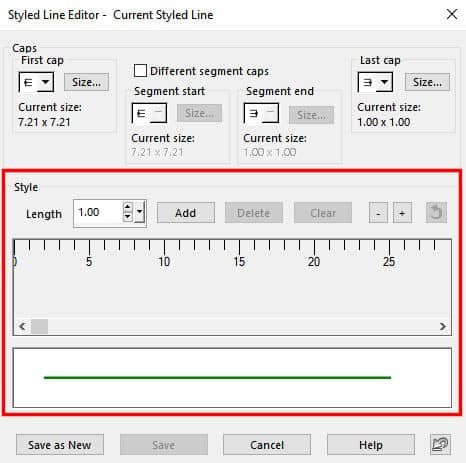The image size is (466, 463).
Task: Open the First cap dropdown
Action: [x=36, y=82]
